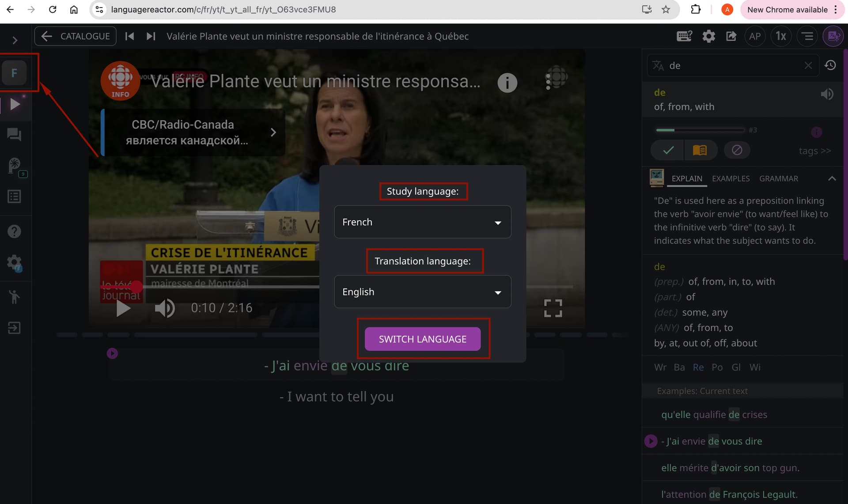
Task: Open the dictionary lookup history icon
Action: click(830, 65)
